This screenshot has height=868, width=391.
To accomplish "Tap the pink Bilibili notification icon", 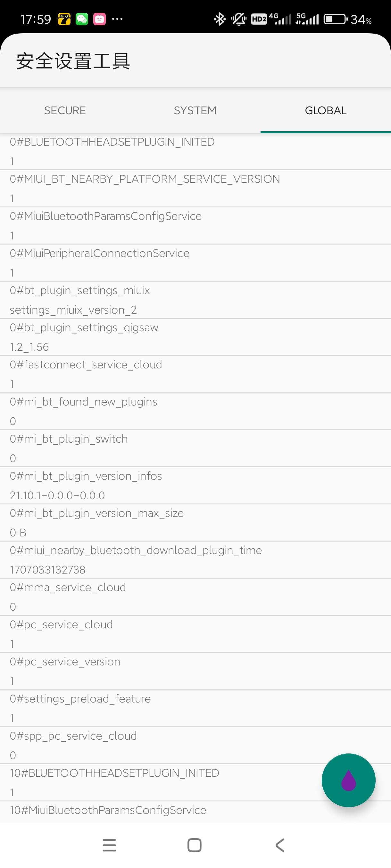I will 99,19.
